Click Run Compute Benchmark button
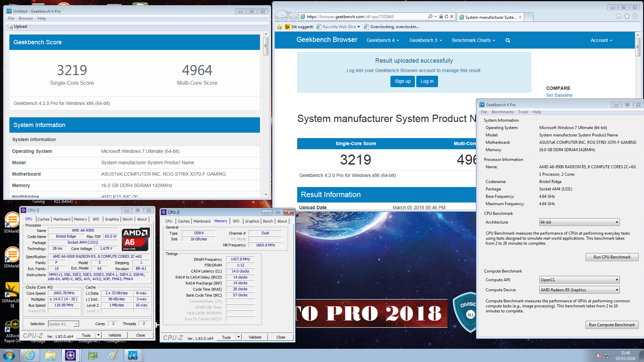644x362 pixels. click(612, 325)
